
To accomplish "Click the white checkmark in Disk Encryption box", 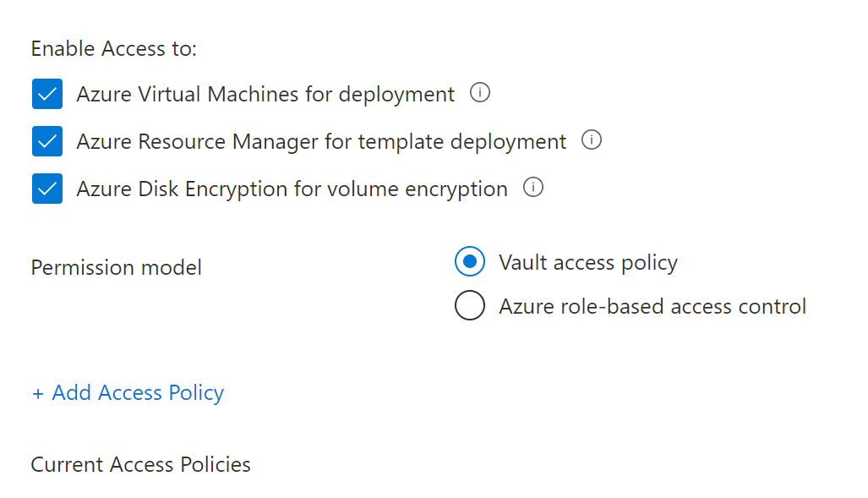I will click(47, 189).
